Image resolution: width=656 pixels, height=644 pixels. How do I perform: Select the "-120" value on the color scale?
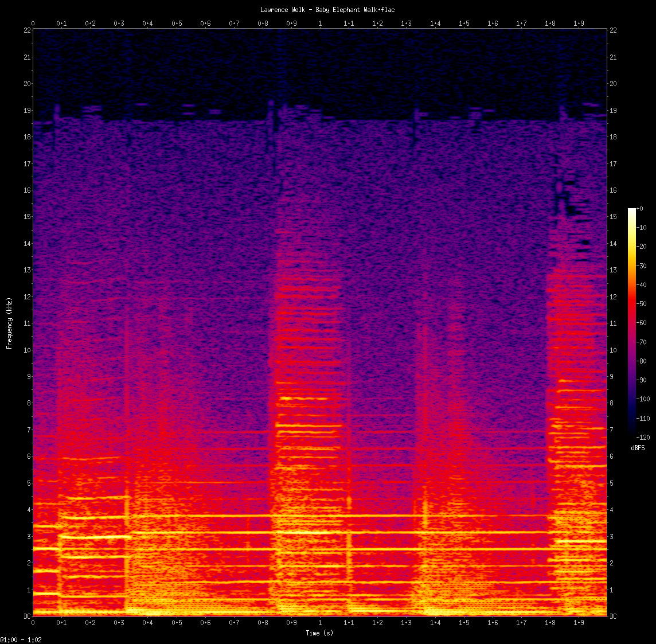click(x=643, y=438)
